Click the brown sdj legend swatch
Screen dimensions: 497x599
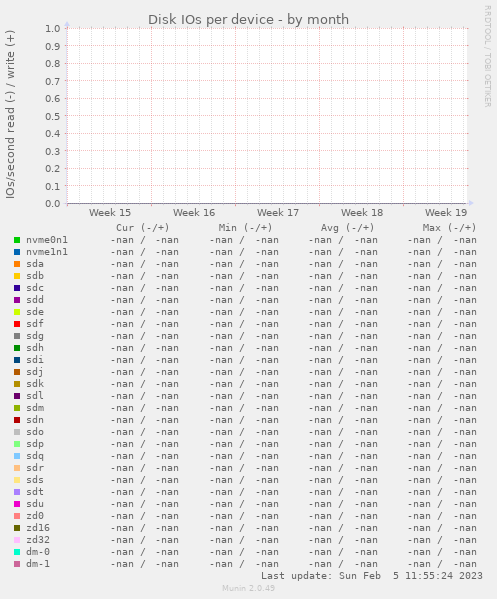click(x=17, y=372)
